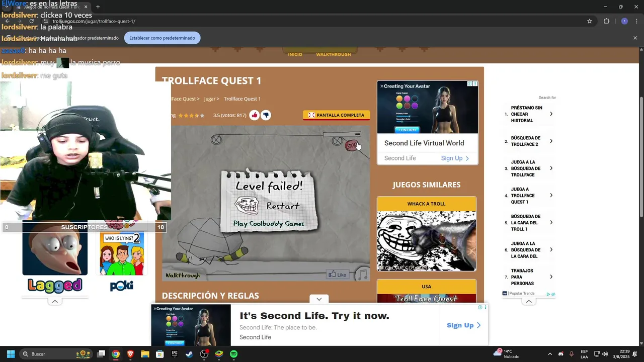The image size is (644, 362).
Task: Click the Face Quest breadcrumb link
Action: pos(184,99)
